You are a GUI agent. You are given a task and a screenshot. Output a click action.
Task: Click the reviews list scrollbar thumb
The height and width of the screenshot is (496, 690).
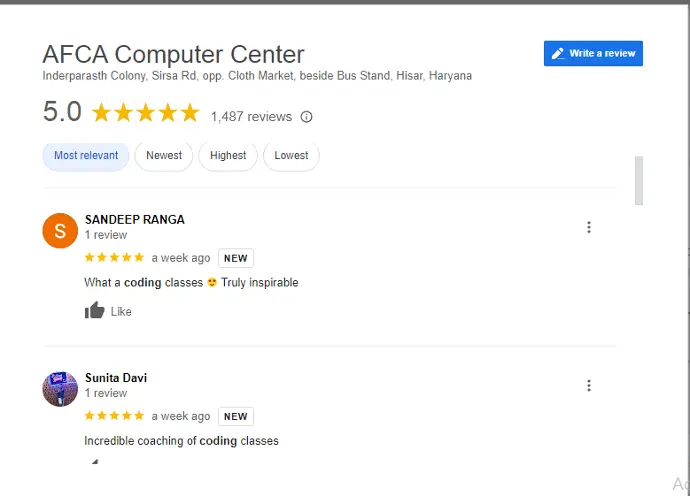click(639, 180)
